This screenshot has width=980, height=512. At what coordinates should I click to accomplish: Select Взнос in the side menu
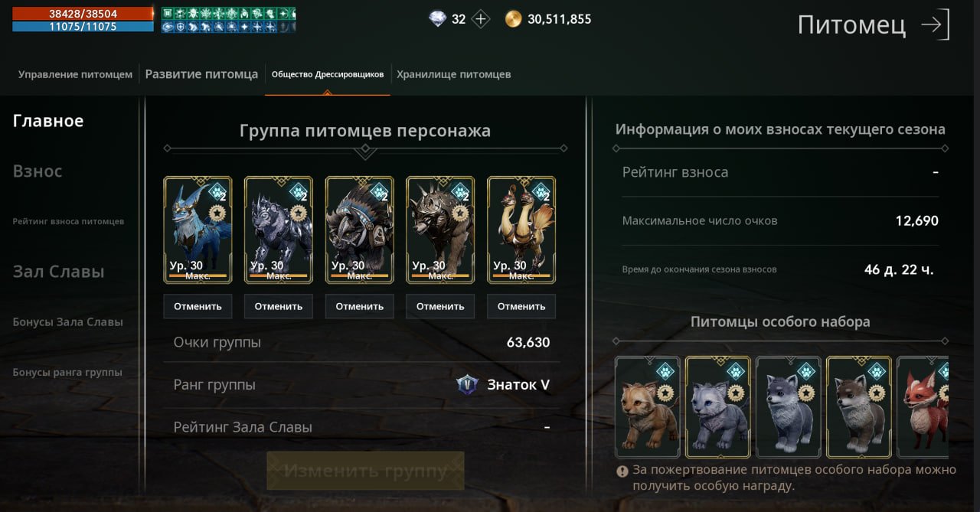click(38, 171)
